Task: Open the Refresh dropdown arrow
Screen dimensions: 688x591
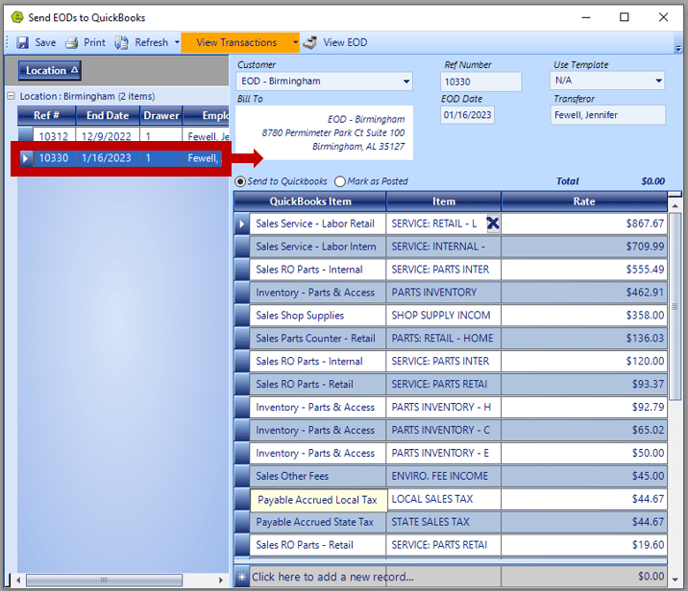Action: [177, 43]
